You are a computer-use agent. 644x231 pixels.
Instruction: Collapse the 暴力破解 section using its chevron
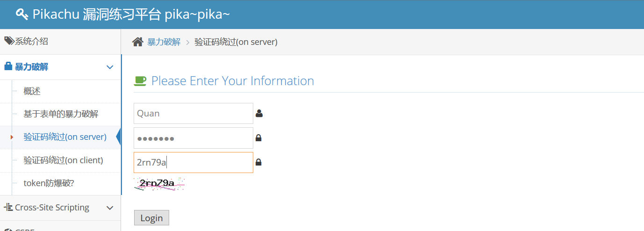(110, 67)
